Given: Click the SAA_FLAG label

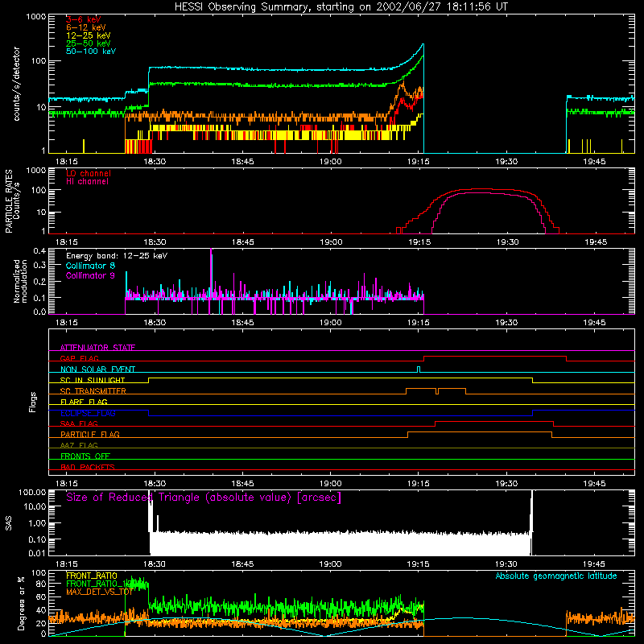Looking at the screenshot, I should click(x=79, y=423).
